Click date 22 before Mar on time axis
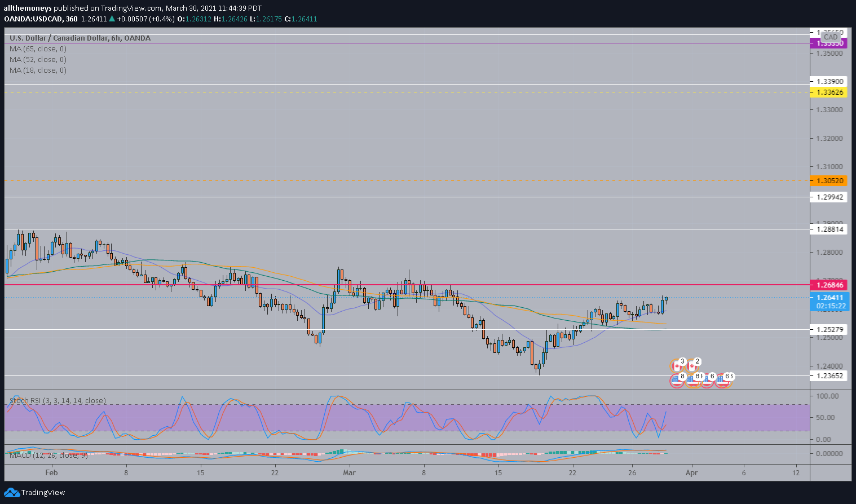The width and height of the screenshot is (856, 504). (275, 472)
